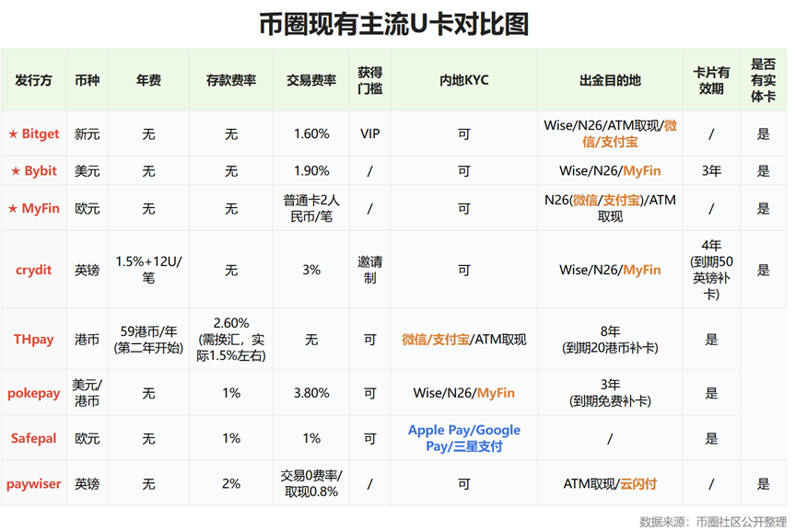
Task: Click the 3年(到期免费补卡) cell
Action: pos(610,393)
